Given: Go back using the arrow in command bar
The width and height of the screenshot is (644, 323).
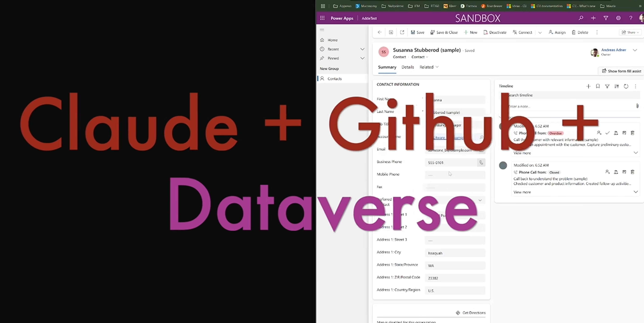Looking at the screenshot, I should point(379,32).
